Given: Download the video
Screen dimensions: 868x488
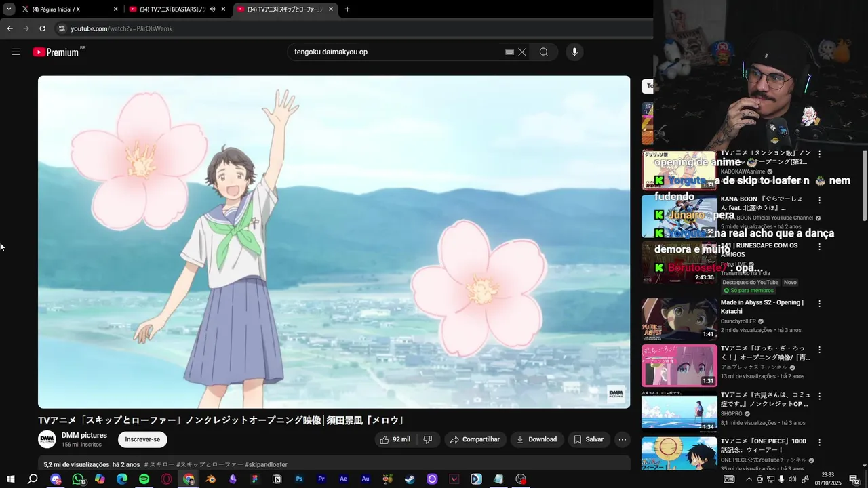Looking at the screenshot, I should pos(537,439).
